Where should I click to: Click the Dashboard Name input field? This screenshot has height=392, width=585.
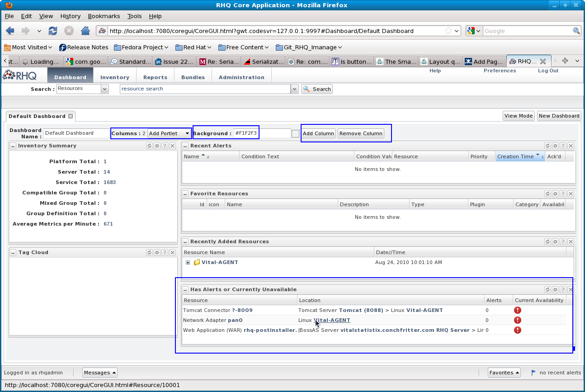(77, 133)
